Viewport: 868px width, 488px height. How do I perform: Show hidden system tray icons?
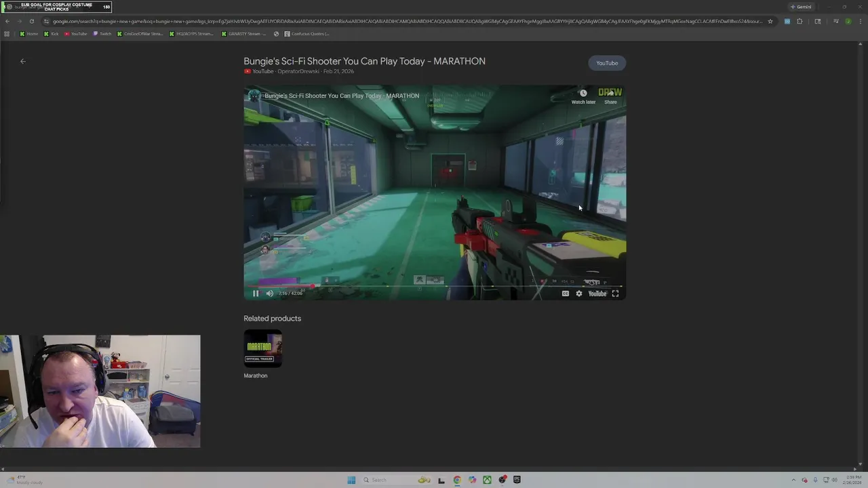793,480
